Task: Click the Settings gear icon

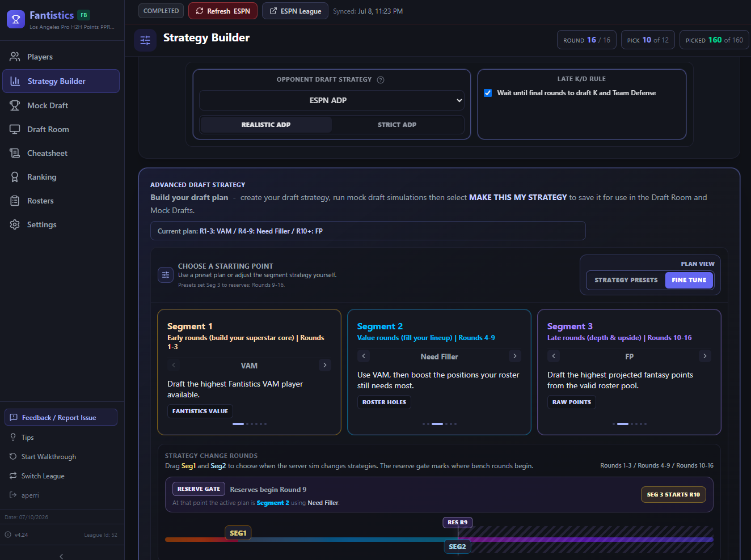Action: coord(15,224)
